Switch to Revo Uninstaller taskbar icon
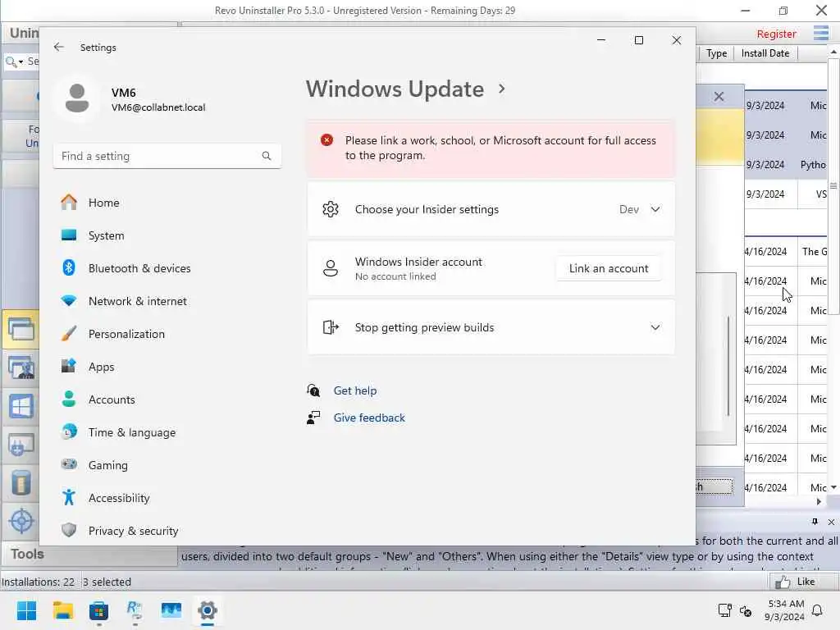Viewport: 840px width, 630px height. pos(135,610)
